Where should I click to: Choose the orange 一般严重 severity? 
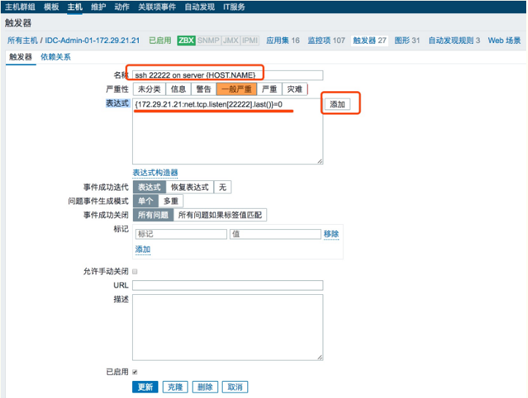click(237, 89)
